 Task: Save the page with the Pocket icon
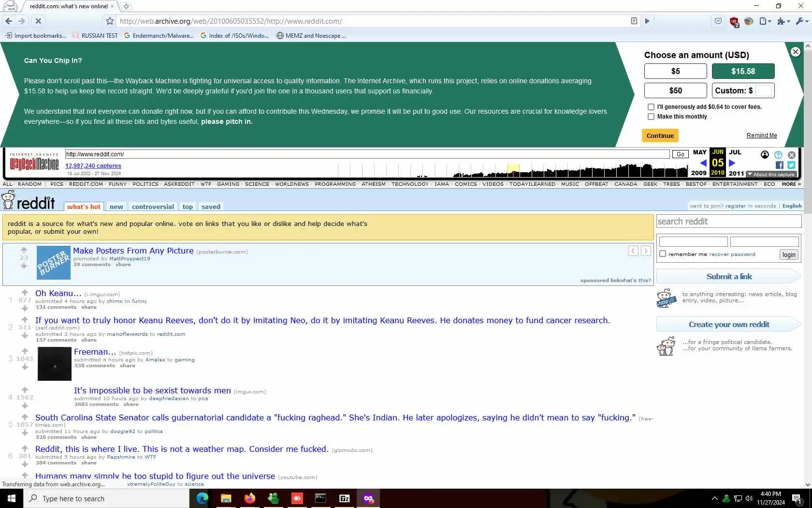[x=718, y=21]
